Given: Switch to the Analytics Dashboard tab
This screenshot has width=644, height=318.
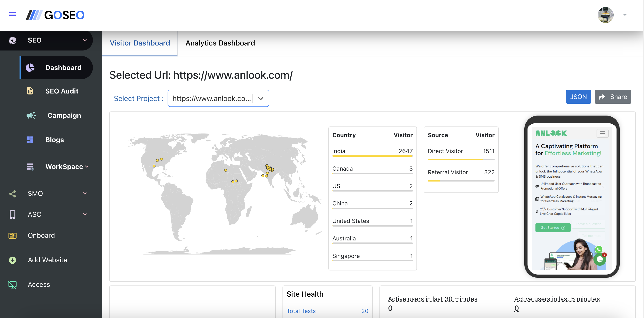Looking at the screenshot, I should pyautogui.click(x=220, y=43).
